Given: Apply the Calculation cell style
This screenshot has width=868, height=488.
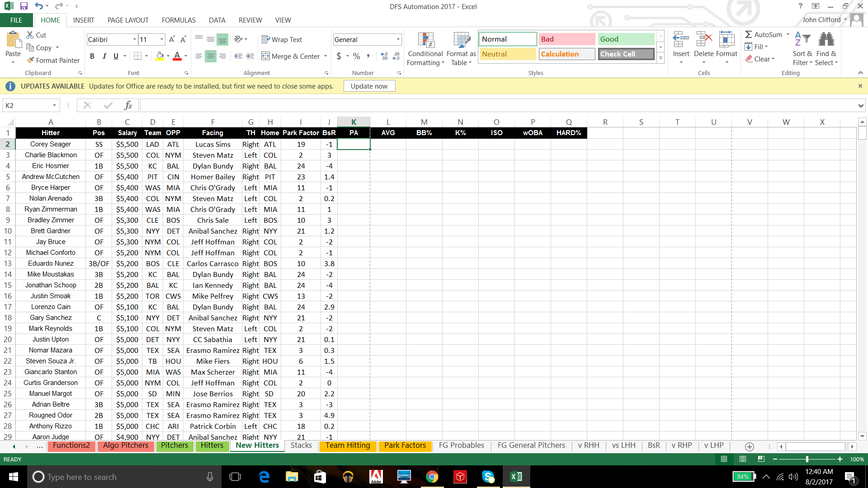Looking at the screenshot, I should coord(566,54).
